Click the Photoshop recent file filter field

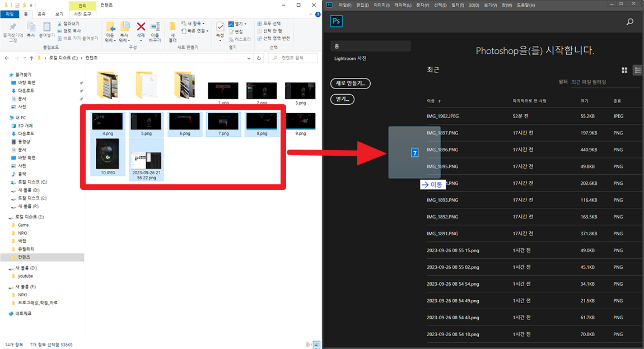[606, 82]
